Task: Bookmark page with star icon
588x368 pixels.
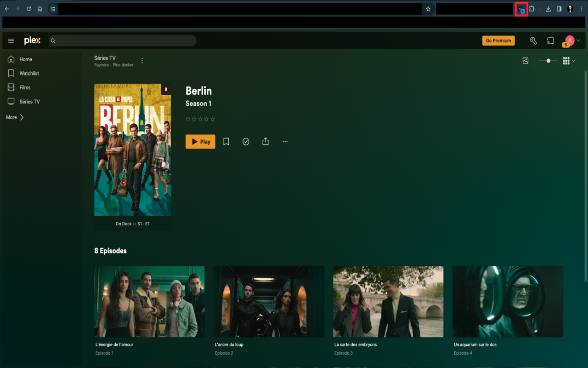Action: (x=428, y=9)
